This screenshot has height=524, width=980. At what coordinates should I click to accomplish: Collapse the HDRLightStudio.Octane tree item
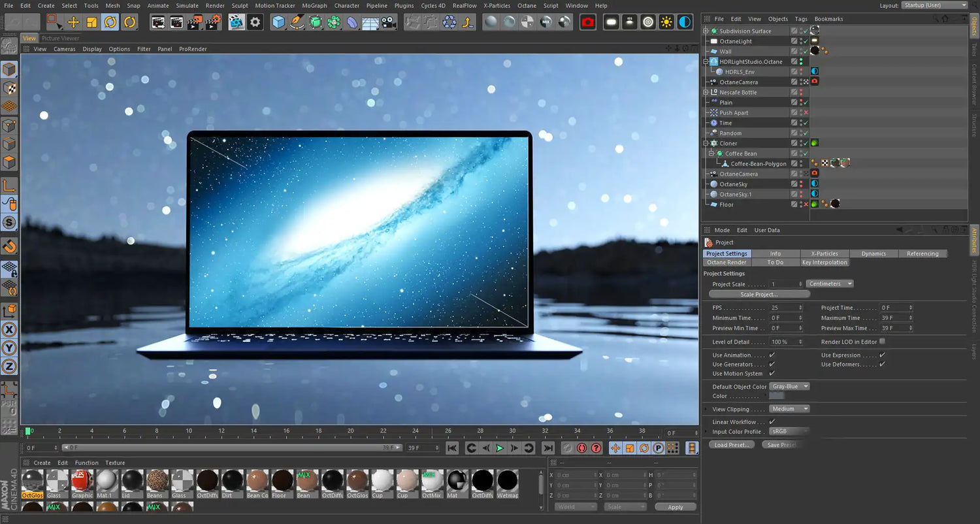[x=706, y=61]
